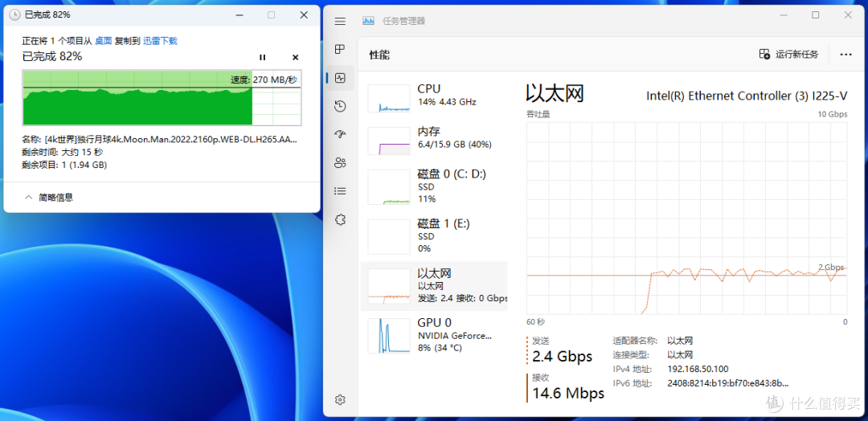This screenshot has height=421, width=868.
Task: Click the 性能 page heading
Action: tap(379, 55)
